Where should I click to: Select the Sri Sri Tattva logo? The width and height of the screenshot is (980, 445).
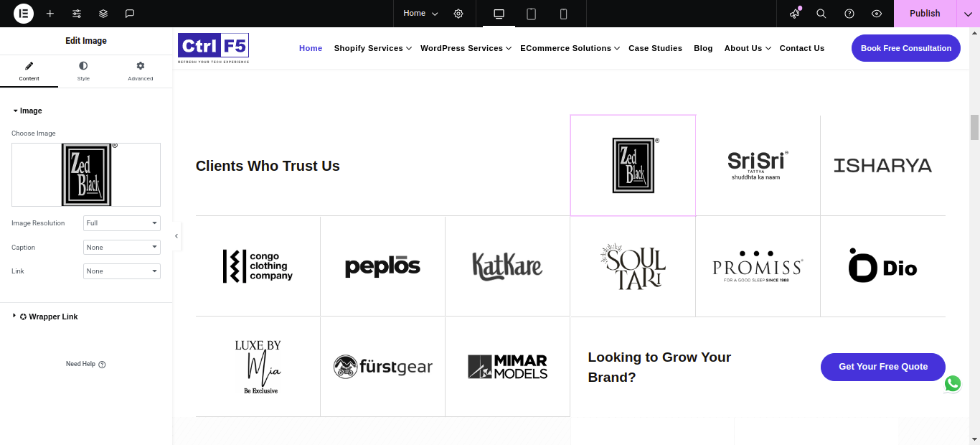pyautogui.click(x=758, y=165)
